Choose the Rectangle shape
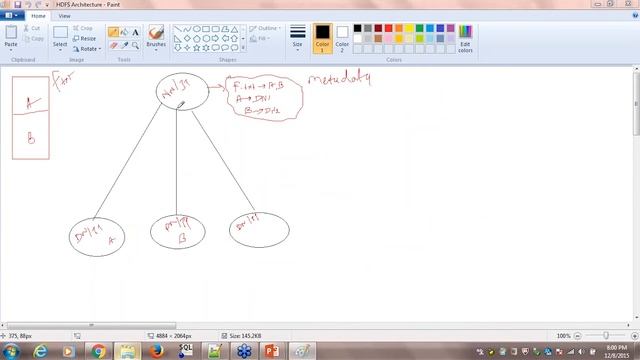 (x=206, y=29)
